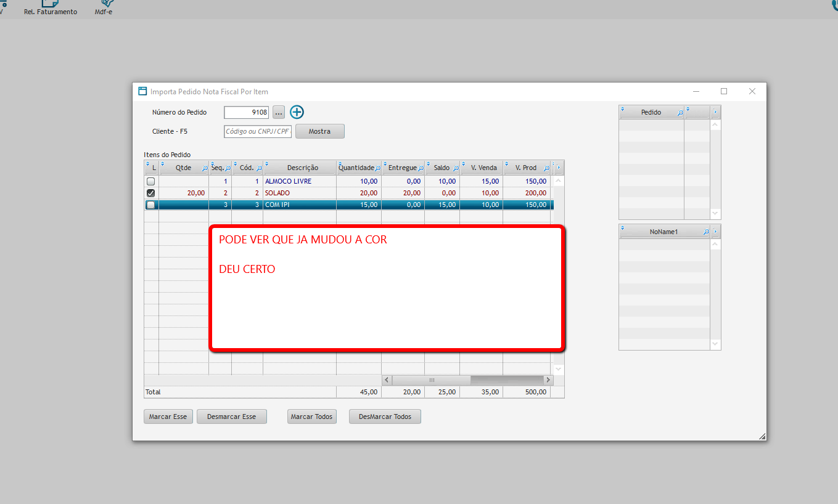Click the Rel. Faturamento toolbar icon
Viewport: 838px width, 504px height.
tap(50, 6)
